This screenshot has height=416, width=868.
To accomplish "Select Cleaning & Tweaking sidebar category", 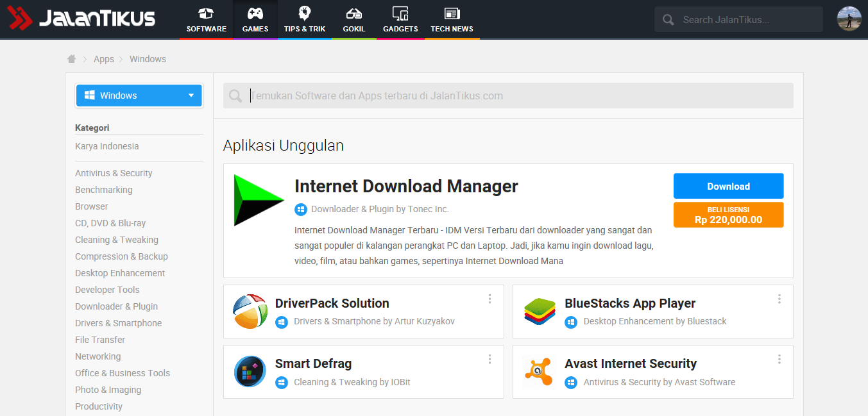I will 117,240.
